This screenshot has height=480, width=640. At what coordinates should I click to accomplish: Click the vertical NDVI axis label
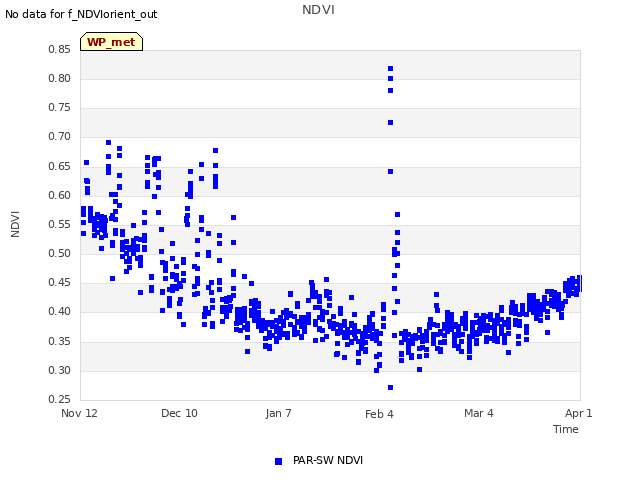pos(15,224)
